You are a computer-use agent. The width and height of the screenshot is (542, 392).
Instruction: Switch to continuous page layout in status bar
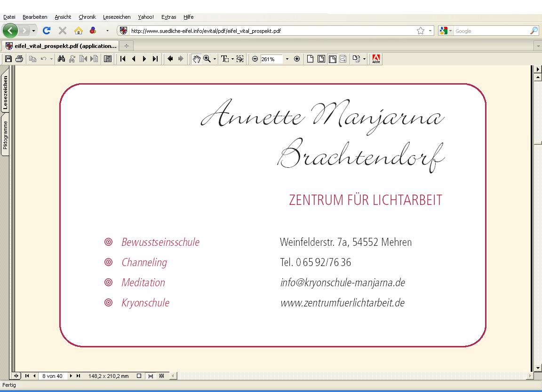coord(151,376)
